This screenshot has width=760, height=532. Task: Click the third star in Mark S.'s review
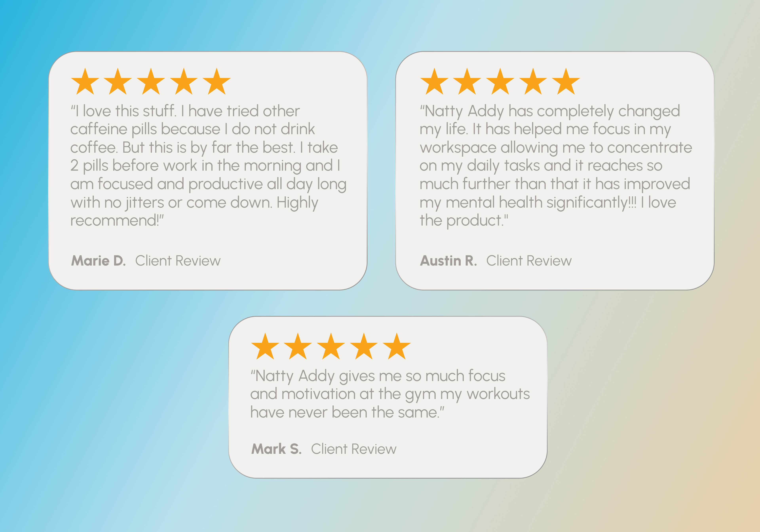pyautogui.click(x=331, y=347)
